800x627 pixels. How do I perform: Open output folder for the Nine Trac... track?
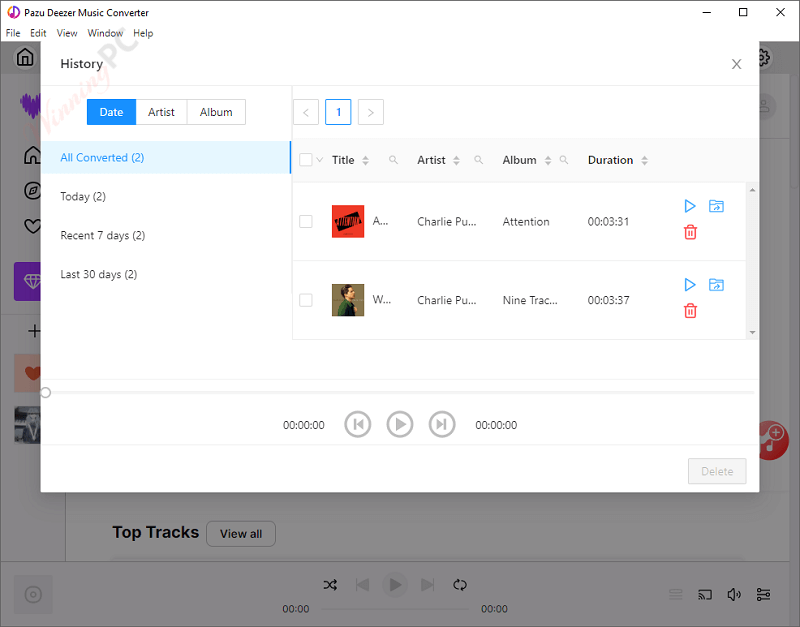(x=716, y=285)
